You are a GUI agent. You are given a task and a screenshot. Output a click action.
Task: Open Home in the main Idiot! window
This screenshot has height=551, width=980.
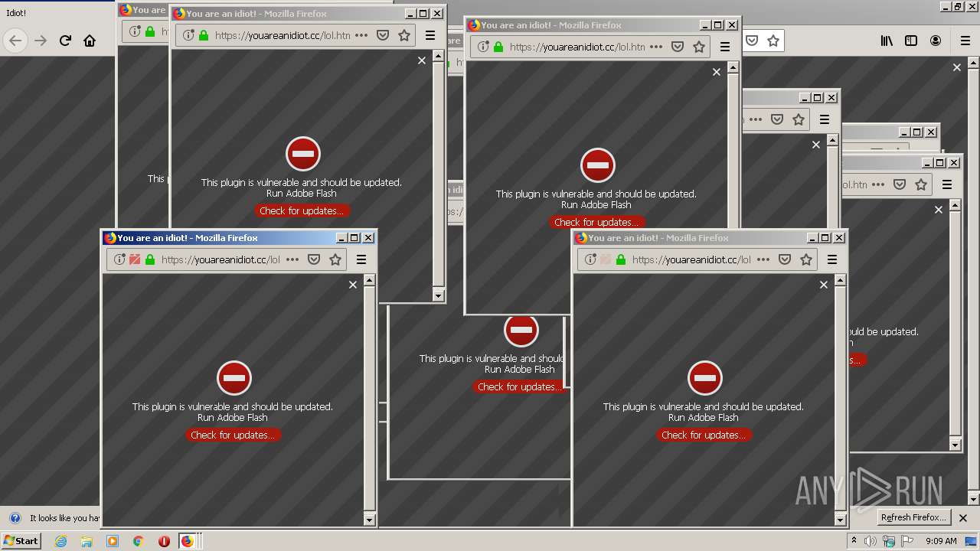coord(90,41)
